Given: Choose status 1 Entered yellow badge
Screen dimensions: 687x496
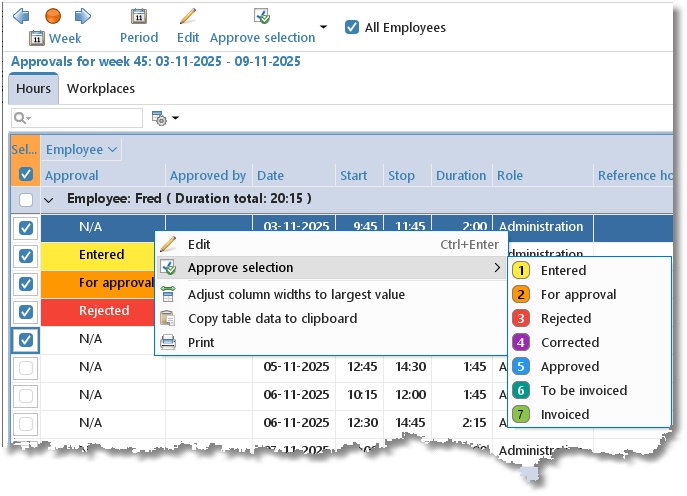Looking at the screenshot, I should coord(521,270).
